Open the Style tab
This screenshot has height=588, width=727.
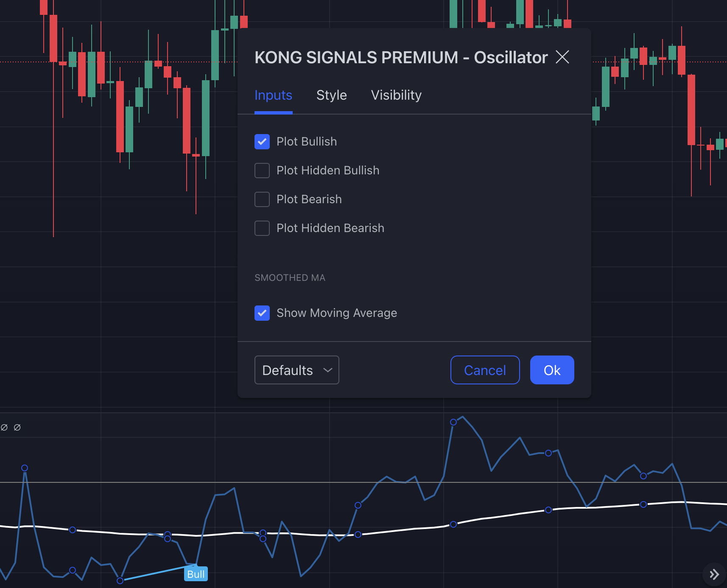(332, 95)
